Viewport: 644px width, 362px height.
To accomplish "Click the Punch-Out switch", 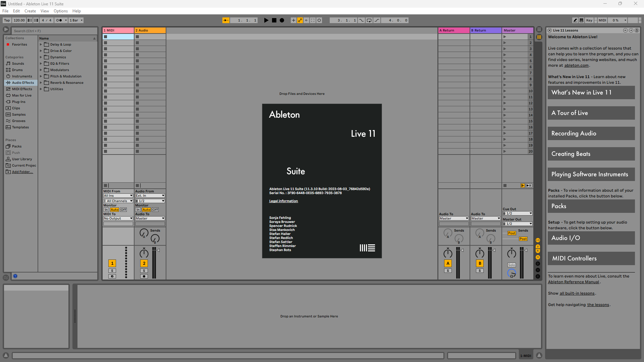I will pos(377,20).
